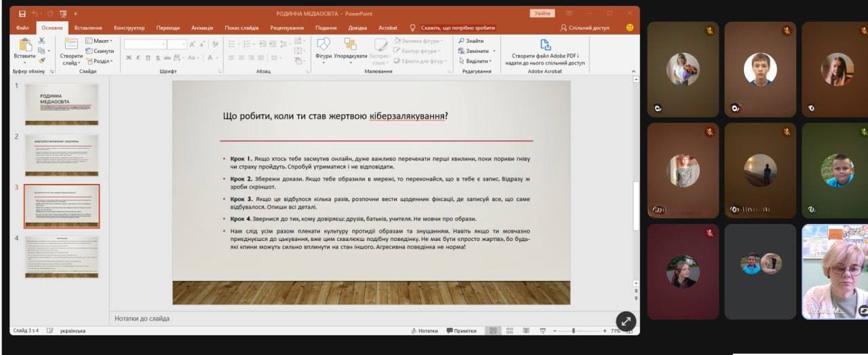Toggle Normal view button in status bar

pyautogui.click(x=493, y=331)
